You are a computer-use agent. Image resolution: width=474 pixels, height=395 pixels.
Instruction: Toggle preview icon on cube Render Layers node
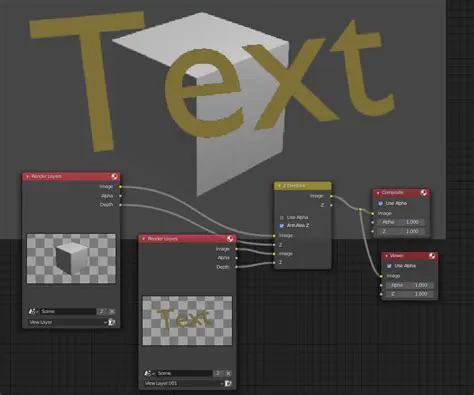click(114, 176)
